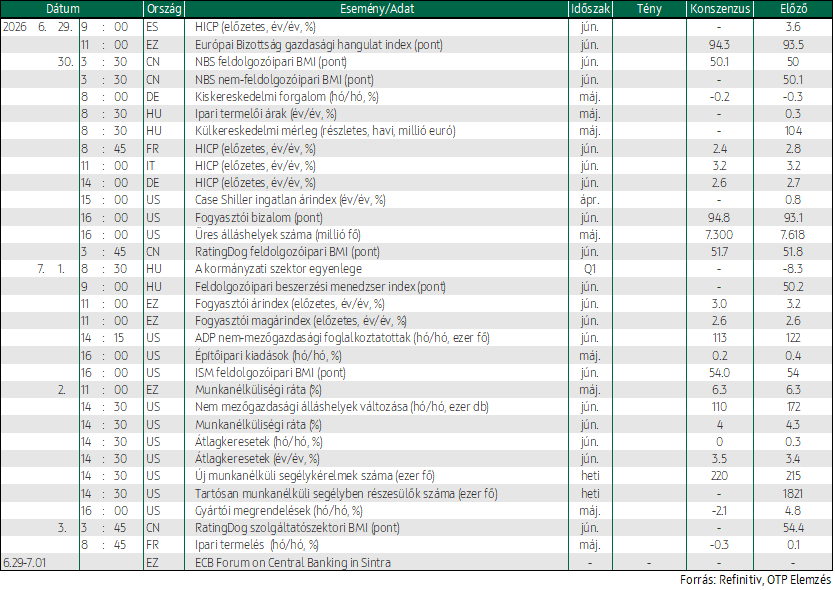
Task: Select the 7.300 consensus value
Action: [719, 234]
